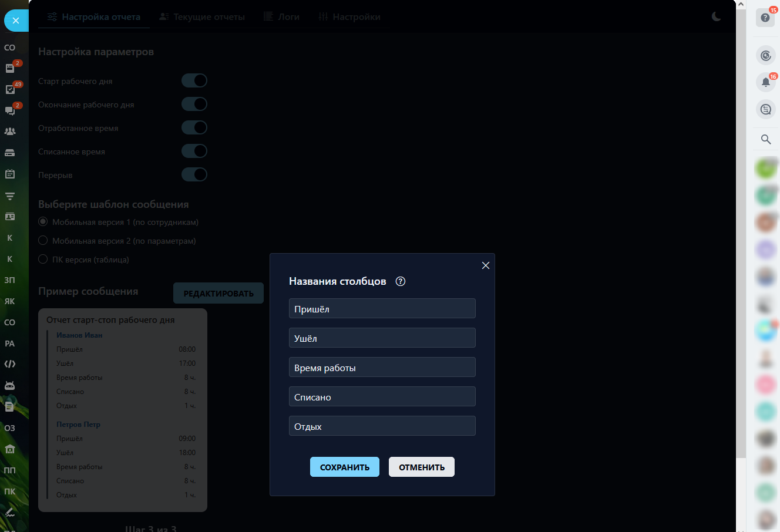Open the tasks icon showing badge 49
Image resolution: width=780 pixels, height=532 pixels.
(x=10, y=89)
